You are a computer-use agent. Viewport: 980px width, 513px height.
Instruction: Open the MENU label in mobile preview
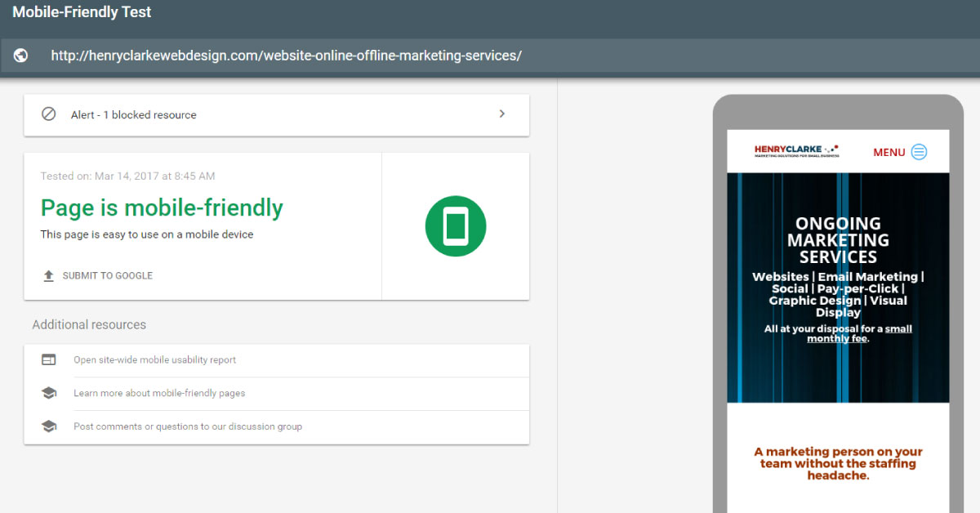coord(889,152)
